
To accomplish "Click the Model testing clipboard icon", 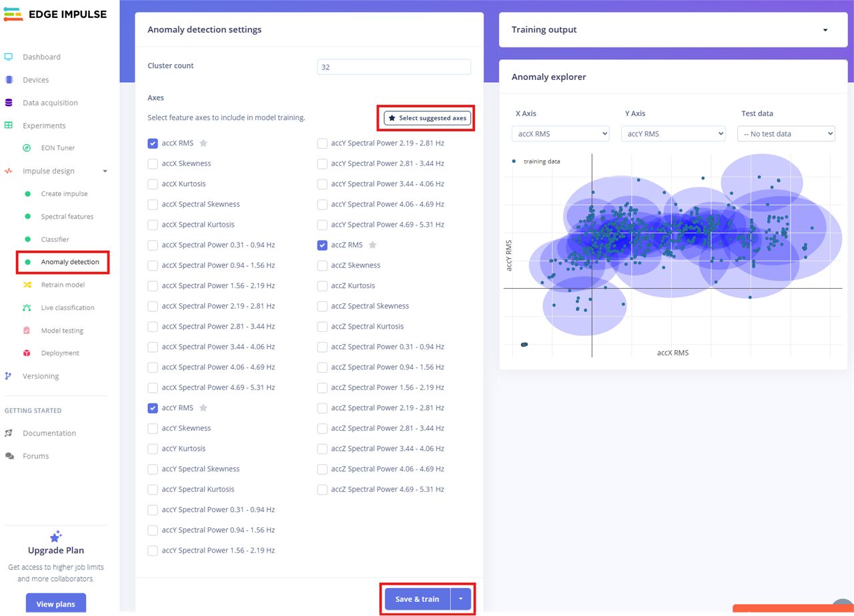I will [x=27, y=330].
